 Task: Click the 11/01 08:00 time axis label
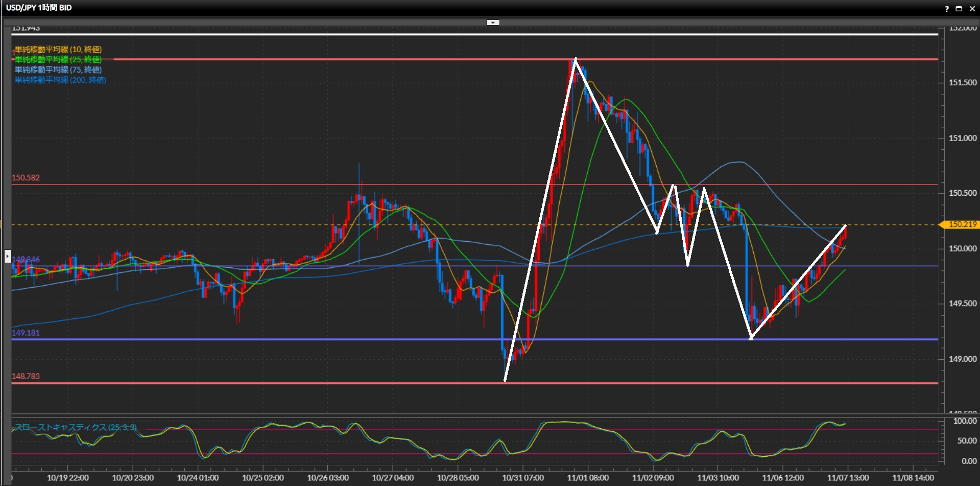[588, 478]
